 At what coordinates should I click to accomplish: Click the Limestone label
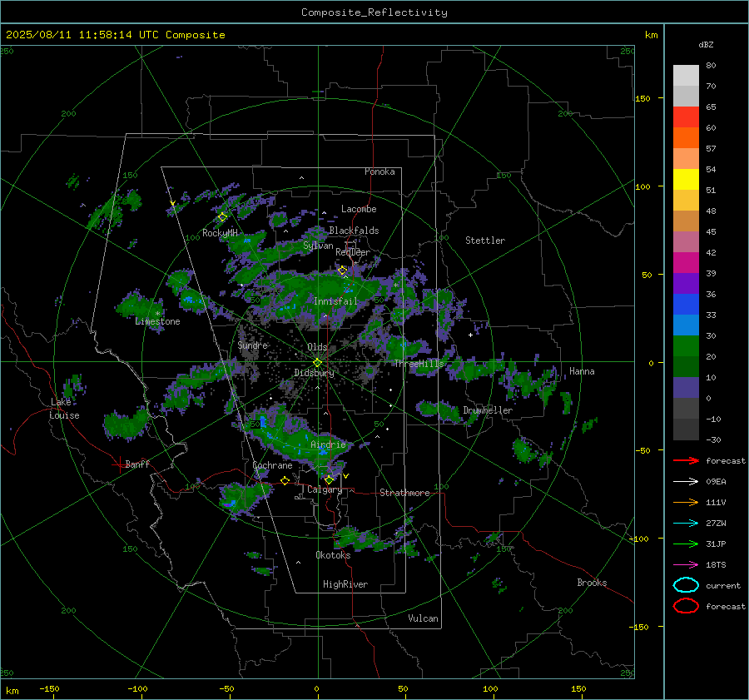coord(157,321)
